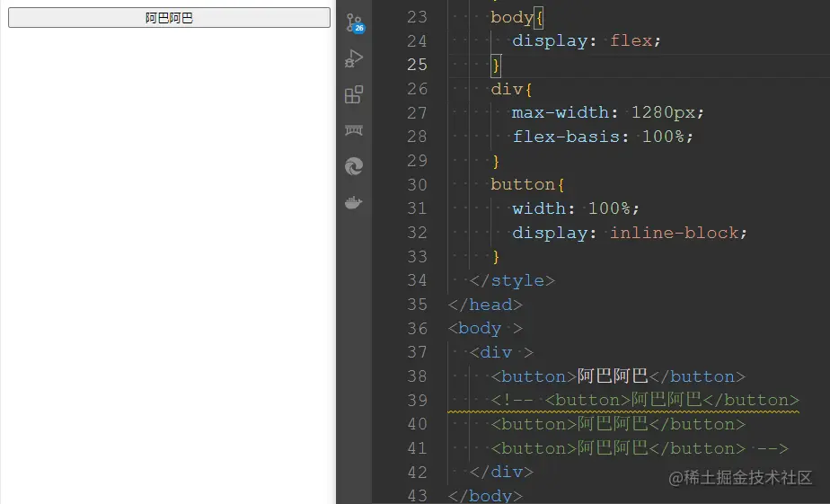Click the closing brace on line 33
Screen dimensions: 830x504
tap(496, 257)
